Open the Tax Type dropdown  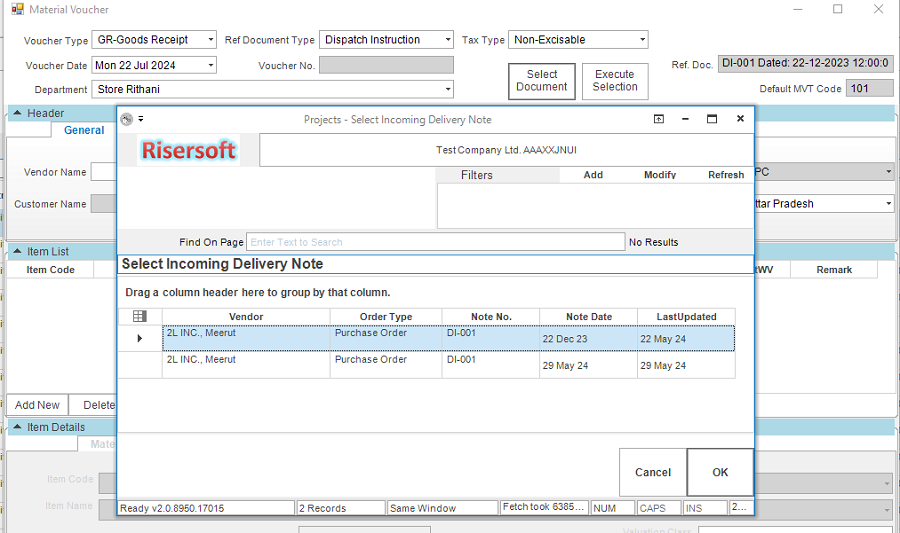point(640,40)
